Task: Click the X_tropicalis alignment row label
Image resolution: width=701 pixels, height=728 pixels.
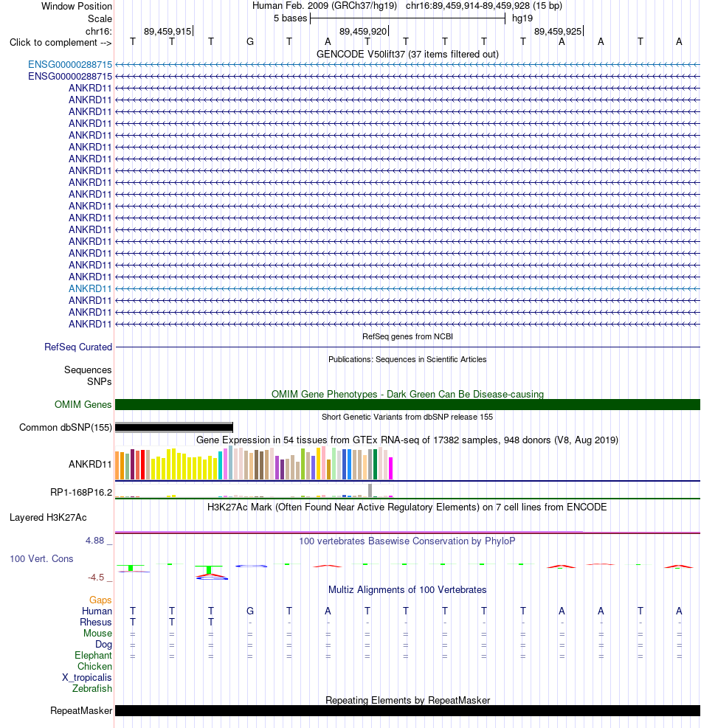Action: (87, 677)
